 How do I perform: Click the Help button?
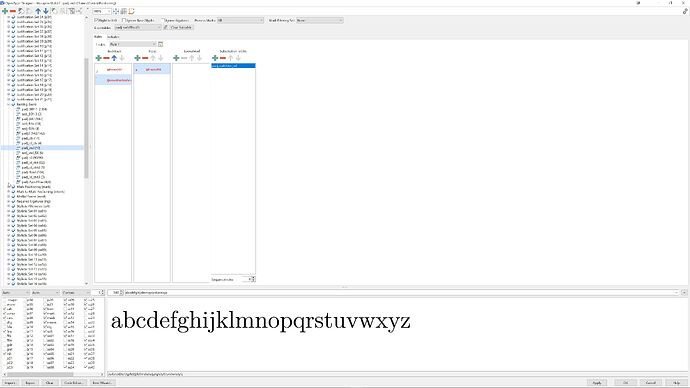click(x=676, y=383)
